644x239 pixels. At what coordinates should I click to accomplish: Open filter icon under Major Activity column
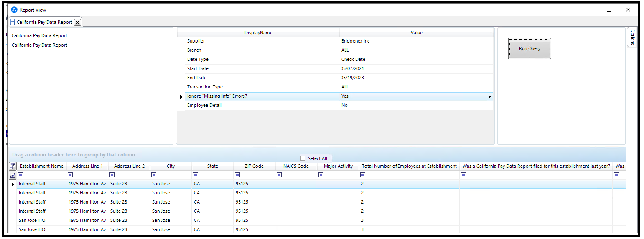point(321,175)
